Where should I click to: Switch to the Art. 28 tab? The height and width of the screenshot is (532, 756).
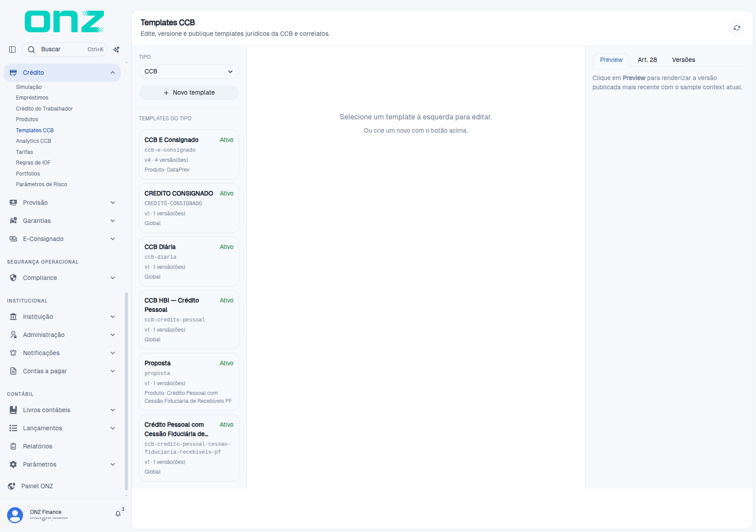point(647,60)
